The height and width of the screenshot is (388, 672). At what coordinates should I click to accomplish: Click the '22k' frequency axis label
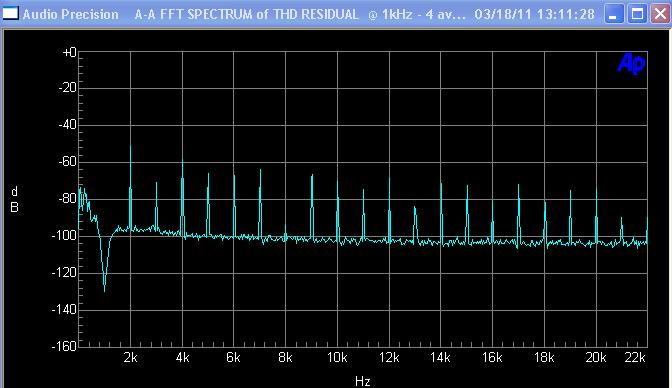[635, 358]
